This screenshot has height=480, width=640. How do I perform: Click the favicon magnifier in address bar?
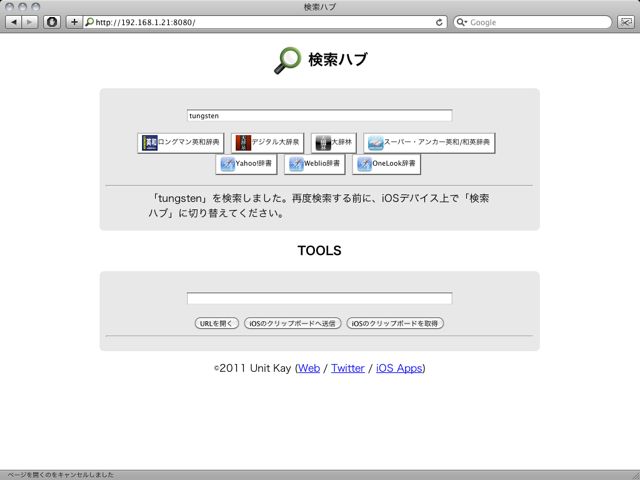point(89,22)
